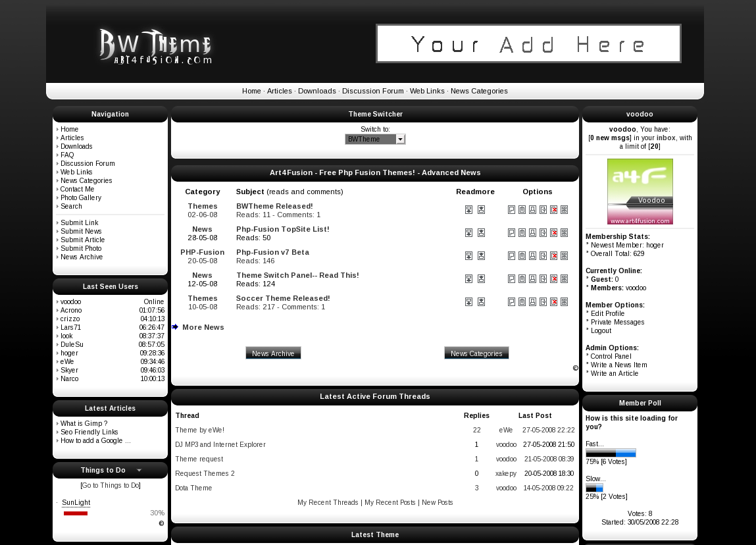Click up-arrow Readmore icon for Soccer Theme Released

468,302
